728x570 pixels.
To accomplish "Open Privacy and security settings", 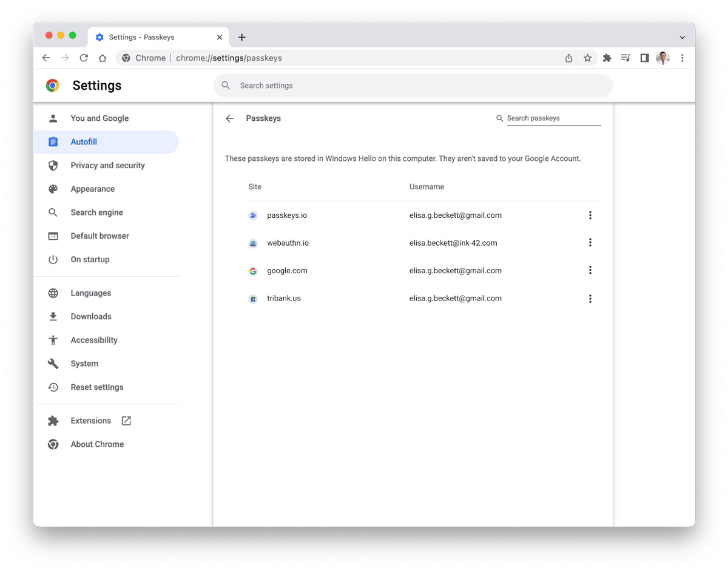I will tap(107, 165).
